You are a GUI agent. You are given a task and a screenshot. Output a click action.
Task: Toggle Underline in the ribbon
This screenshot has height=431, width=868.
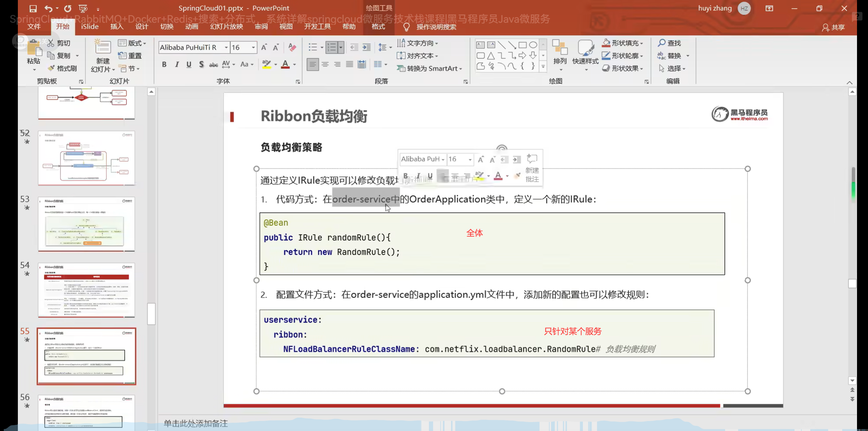(189, 64)
